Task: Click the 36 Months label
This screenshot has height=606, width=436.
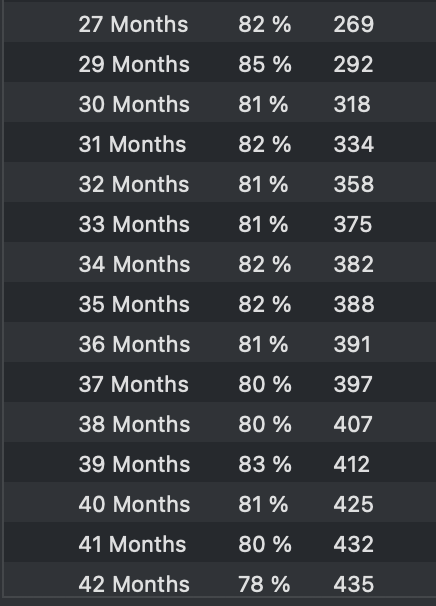Action: coord(134,344)
